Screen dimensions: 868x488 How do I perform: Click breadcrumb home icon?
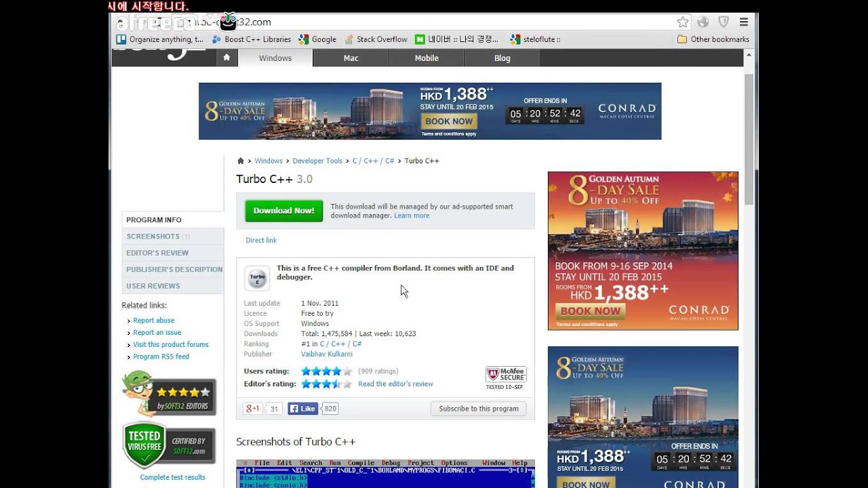(x=240, y=161)
